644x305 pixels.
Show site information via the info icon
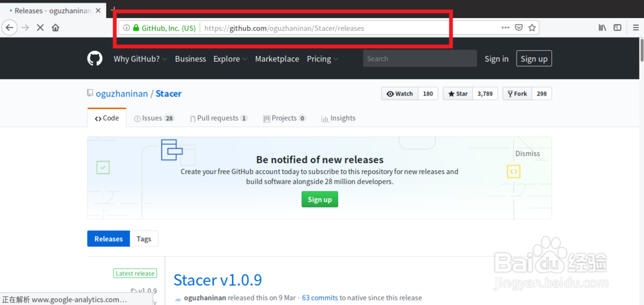[x=126, y=28]
